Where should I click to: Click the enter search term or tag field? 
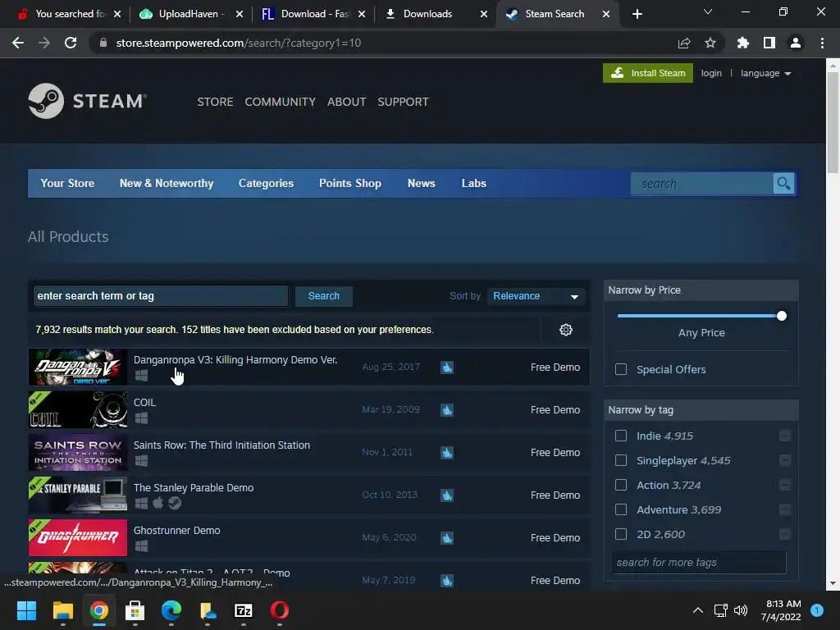pos(160,295)
